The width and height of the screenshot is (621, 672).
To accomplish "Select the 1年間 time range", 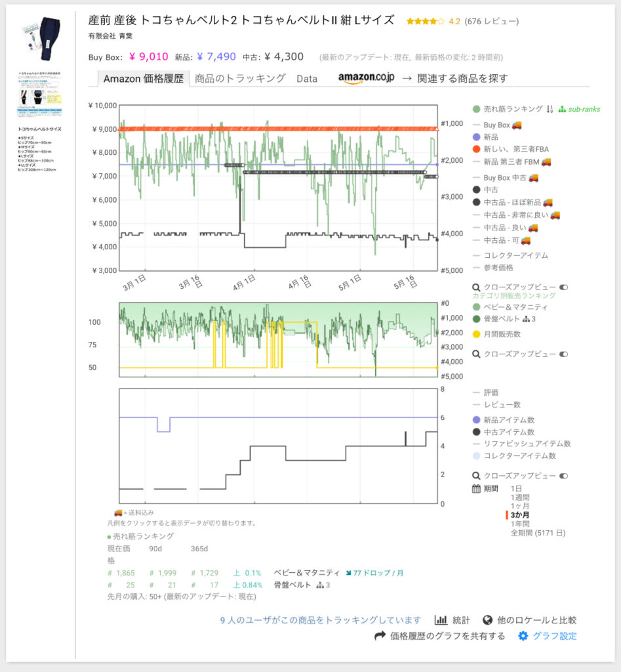I will click(x=520, y=524).
